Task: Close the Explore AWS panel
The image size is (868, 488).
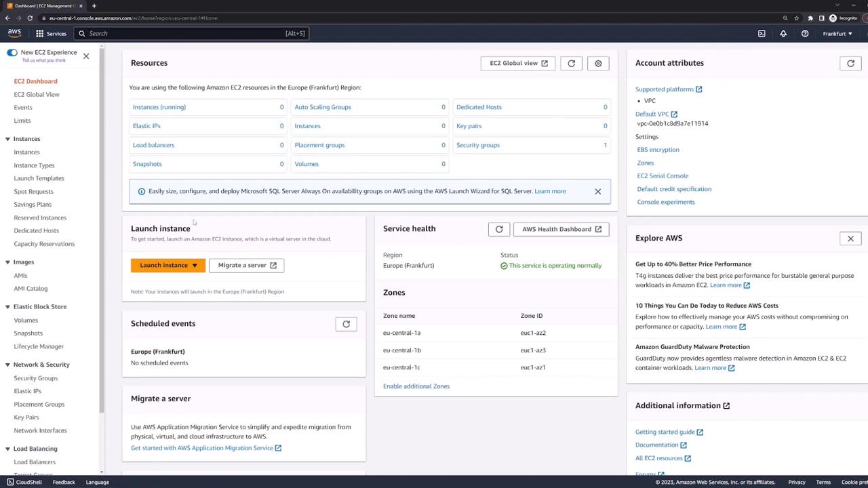Action: (x=850, y=239)
